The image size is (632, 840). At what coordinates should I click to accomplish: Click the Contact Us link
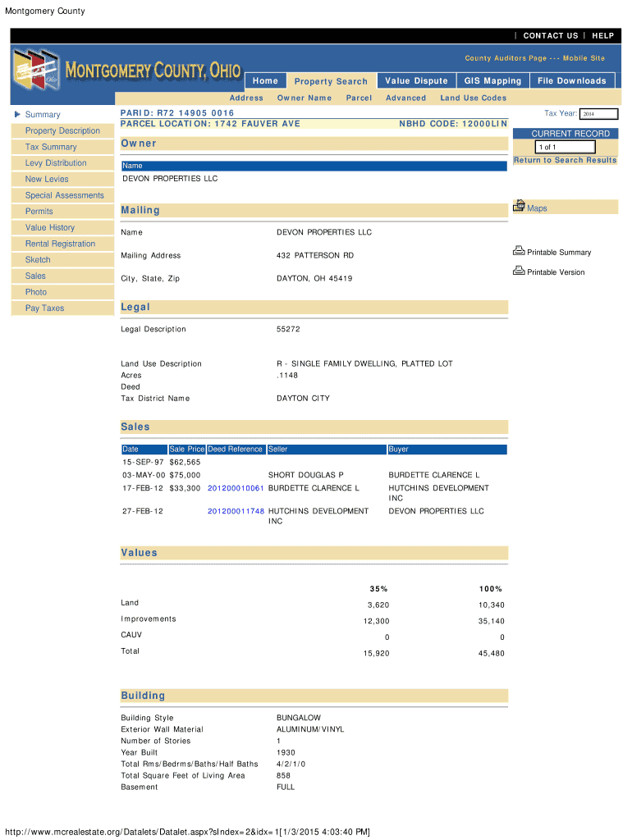(x=550, y=36)
